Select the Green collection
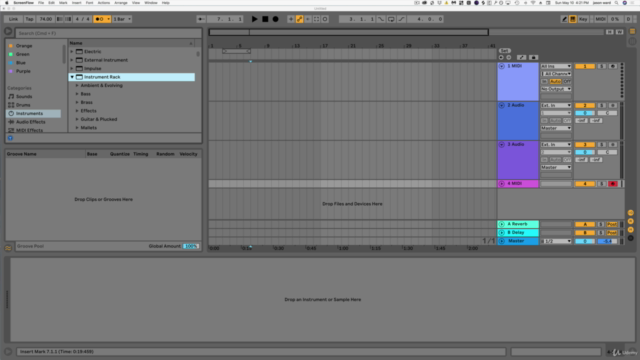Screen dimensions: 640x360 click(x=22, y=54)
